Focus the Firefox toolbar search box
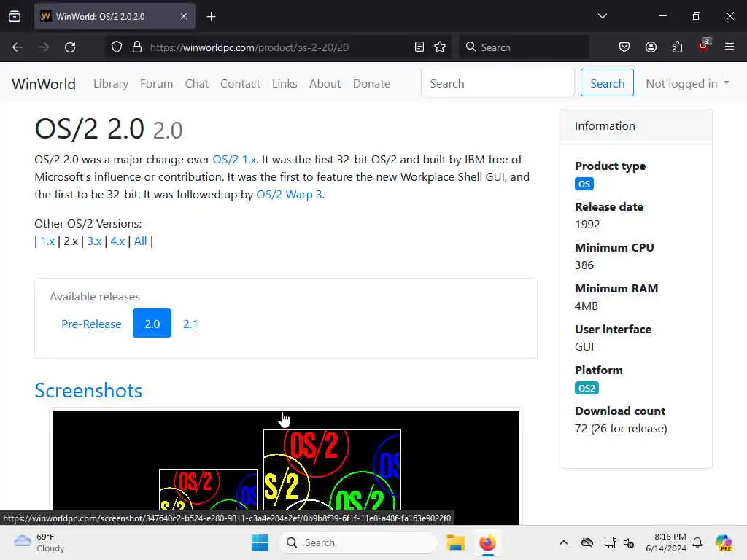The image size is (747, 560). point(524,47)
